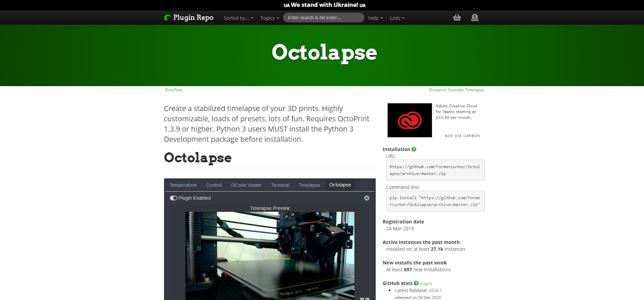Open the Terminal tab
644x300 pixels.
click(280, 185)
